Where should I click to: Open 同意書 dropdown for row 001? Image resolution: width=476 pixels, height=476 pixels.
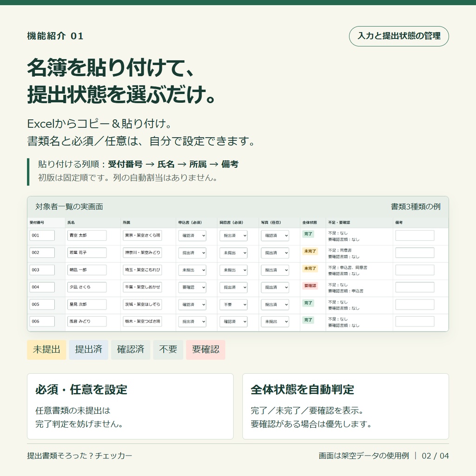point(233,236)
